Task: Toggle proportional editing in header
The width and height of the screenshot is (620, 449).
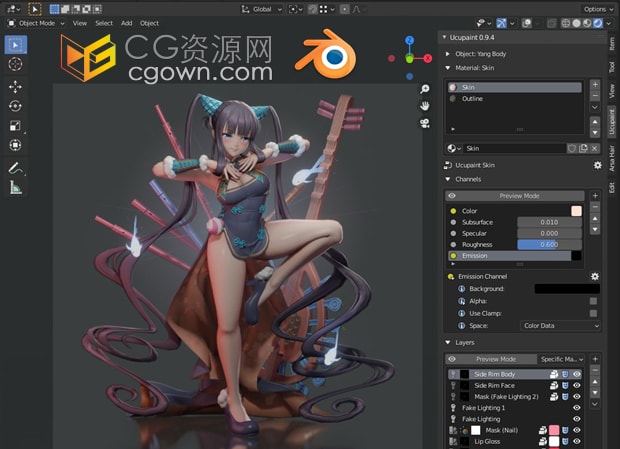Action: [x=344, y=9]
